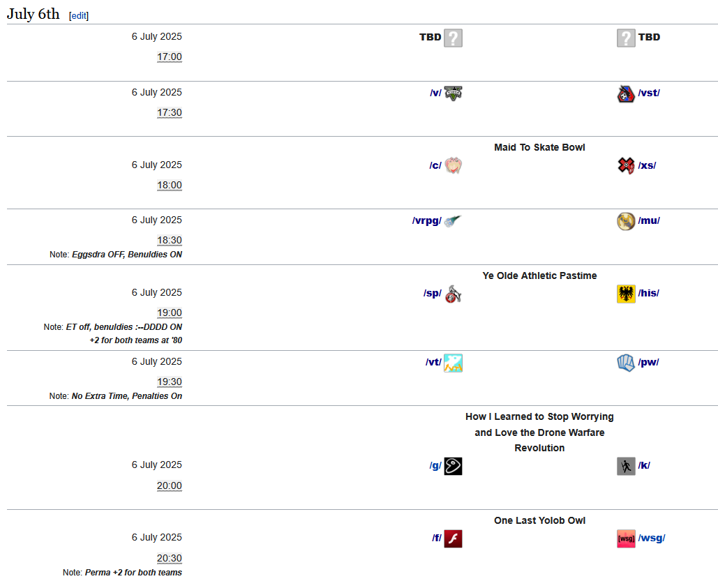Click the 17:00 match time
Viewport: 718px width, 588px height.
tap(170, 57)
